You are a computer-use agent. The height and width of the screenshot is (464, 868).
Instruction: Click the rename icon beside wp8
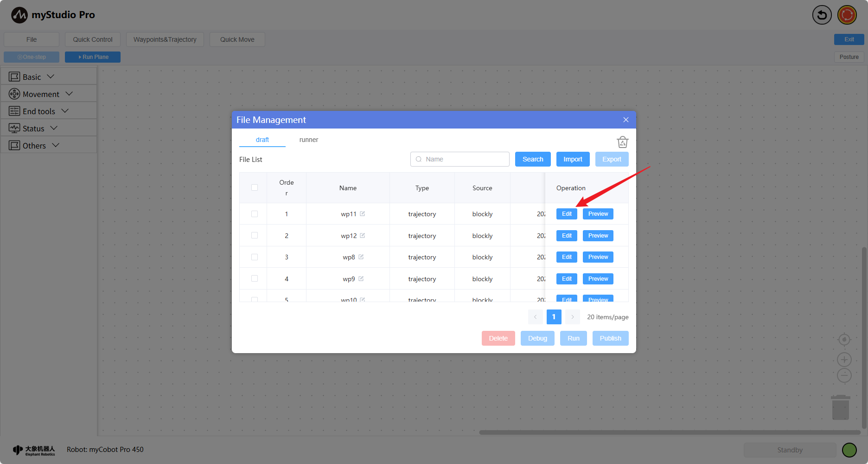click(361, 257)
